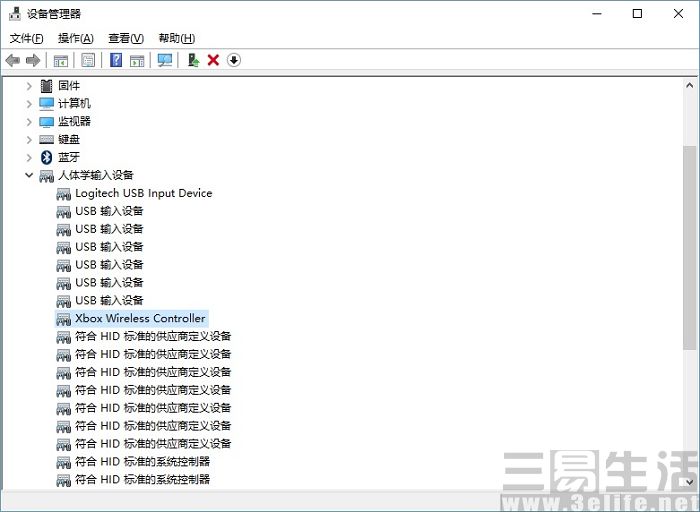Image resolution: width=700 pixels, height=512 pixels.
Task: Click the scrollbar up arrow
Action: click(689, 85)
